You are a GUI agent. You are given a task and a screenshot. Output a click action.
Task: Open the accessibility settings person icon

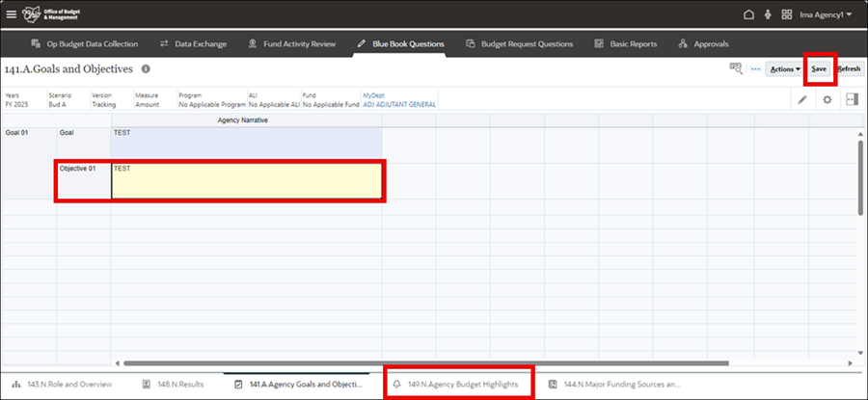768,14
